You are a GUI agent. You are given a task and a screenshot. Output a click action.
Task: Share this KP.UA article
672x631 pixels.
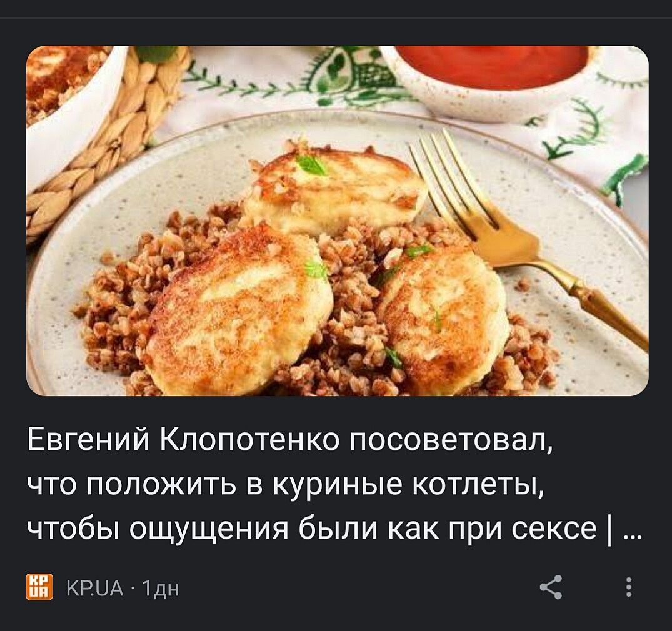(x=551, y=587)
